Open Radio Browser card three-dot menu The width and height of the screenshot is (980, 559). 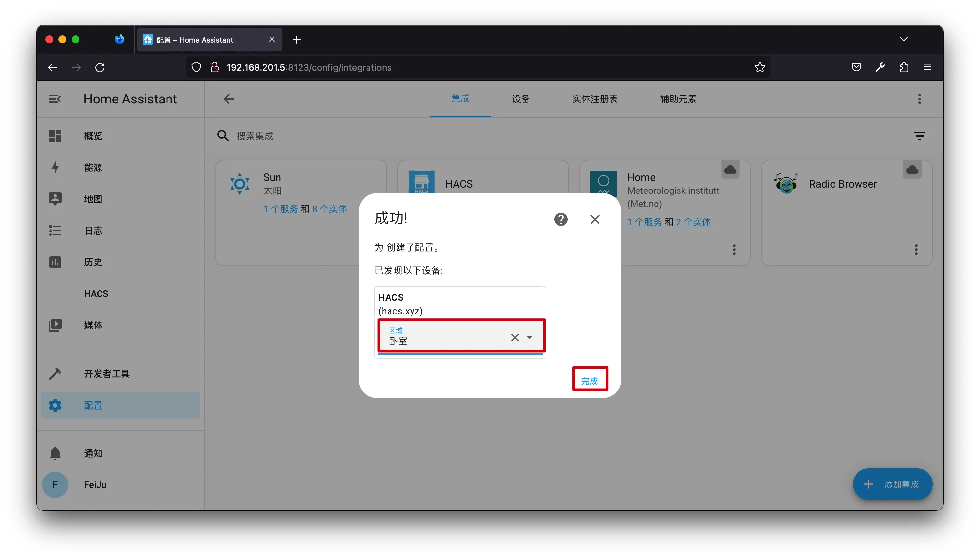(916, 250)
